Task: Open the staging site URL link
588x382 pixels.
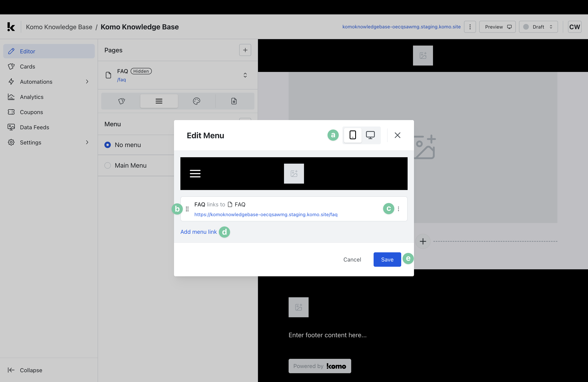Action: point(401,27)
